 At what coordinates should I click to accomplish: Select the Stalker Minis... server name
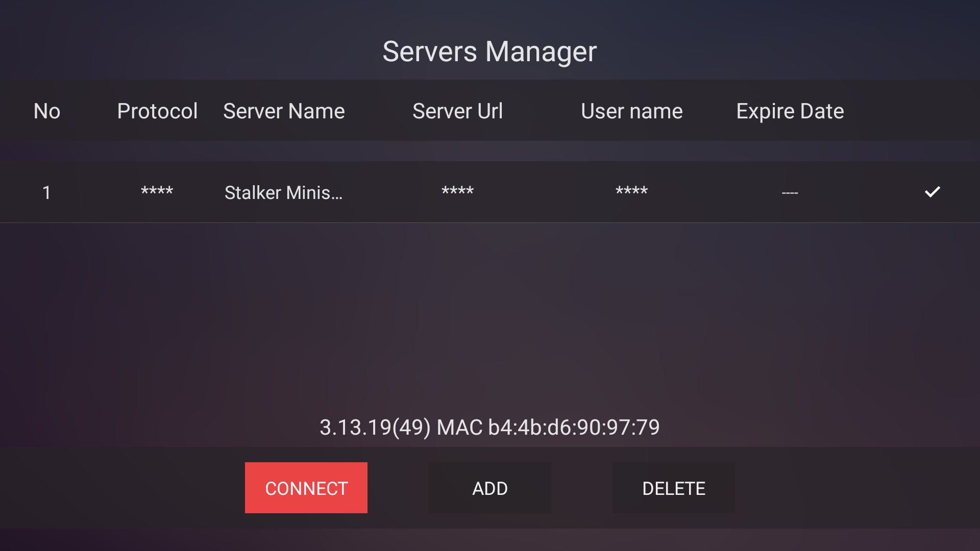[283, 193]
